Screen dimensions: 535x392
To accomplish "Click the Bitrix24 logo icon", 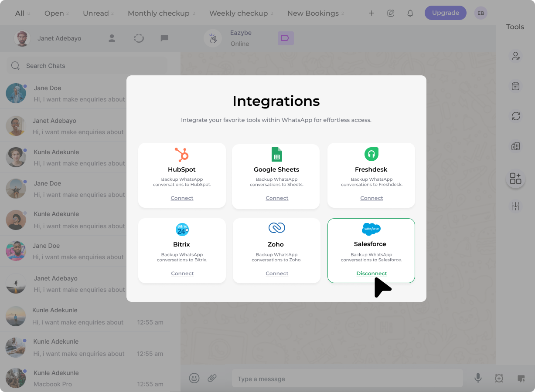I will (182, 229).
